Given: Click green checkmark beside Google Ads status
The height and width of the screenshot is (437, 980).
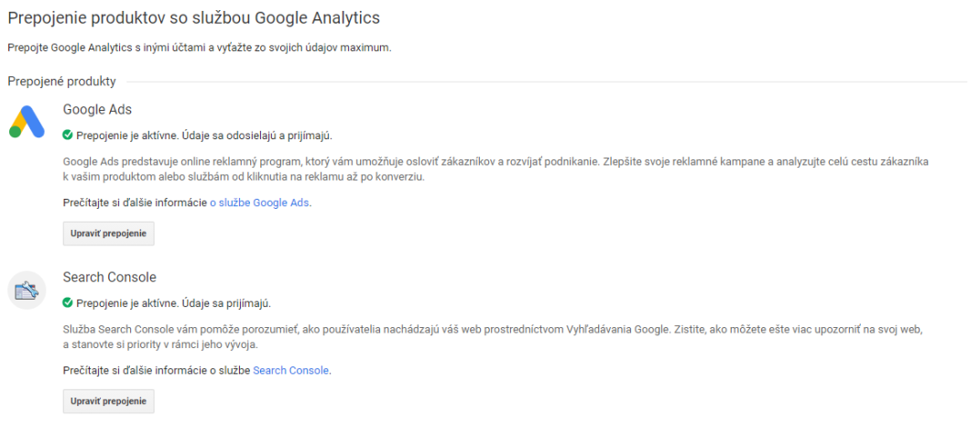Looking at the screenshot, I should tap(68, 135).
